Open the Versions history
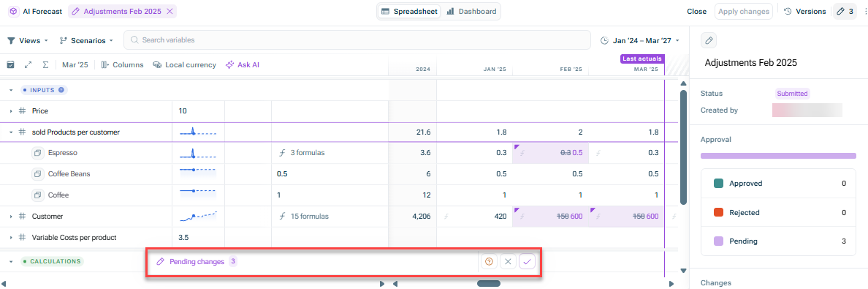Viewport: 868px width, 289px height. tap(805, 11)
